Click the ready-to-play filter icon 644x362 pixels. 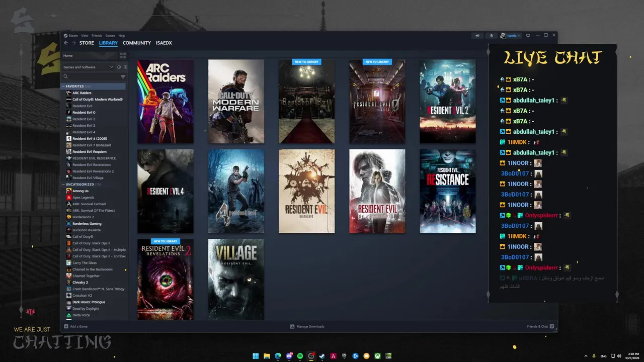125,67
